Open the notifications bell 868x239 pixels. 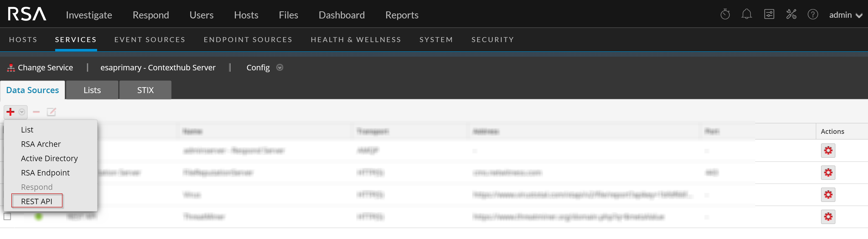(x=746, y=15)
